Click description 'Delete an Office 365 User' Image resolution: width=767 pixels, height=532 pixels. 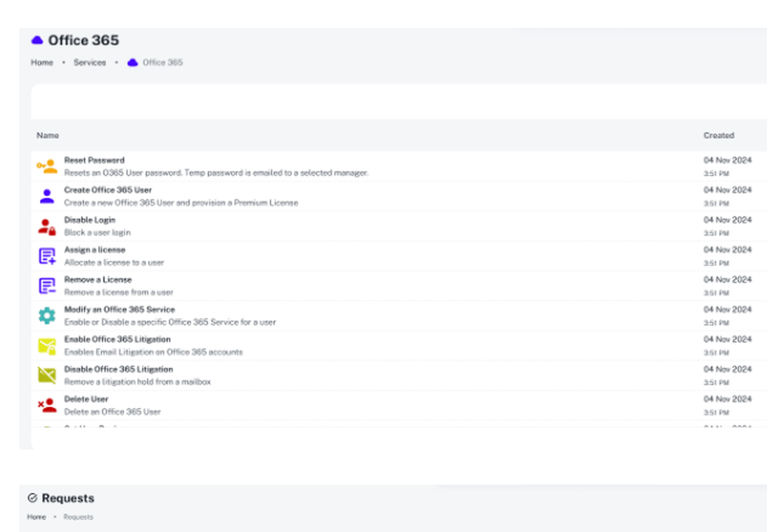(113, 412)
